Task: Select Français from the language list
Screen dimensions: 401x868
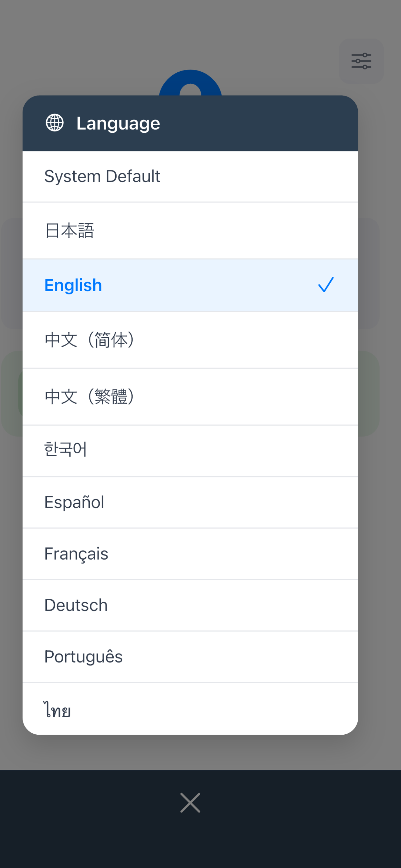Action: point(76,553)
